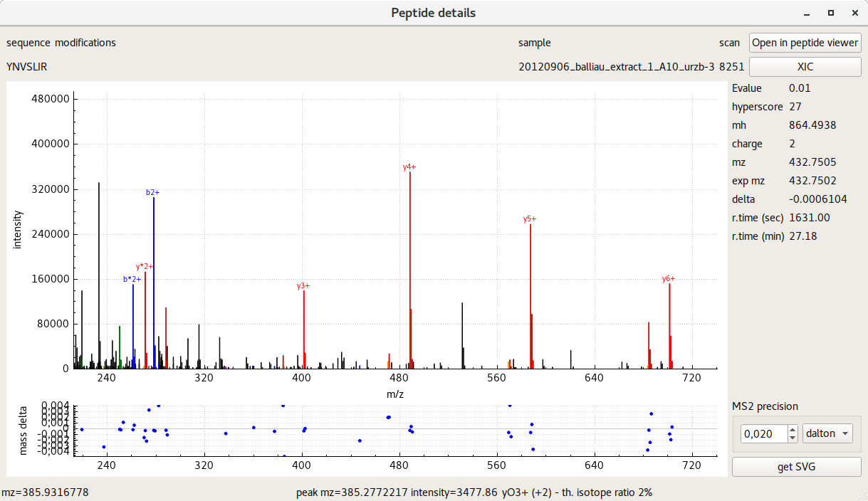Select the blue b2+ ion label
The height and width of the screenshot is (501, 868).
click(153, 192)
